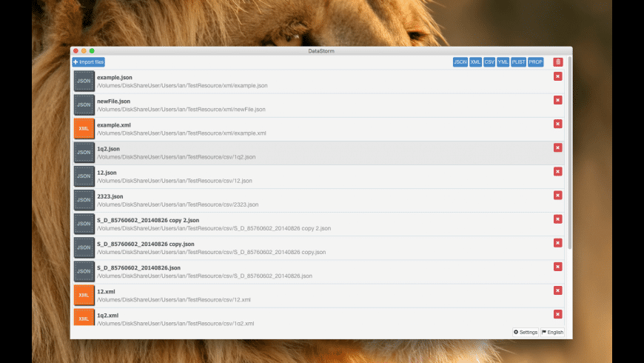Image resolution: width=644 pixels, height=363 pixels.
Task: Remove 1q2.json from the list
Action: 557,148
